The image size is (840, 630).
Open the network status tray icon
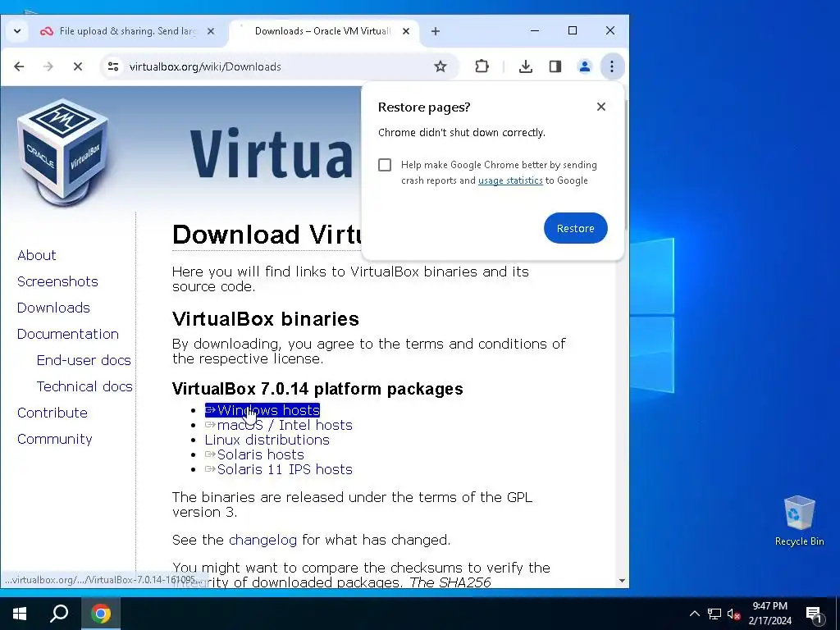point(714,614)
